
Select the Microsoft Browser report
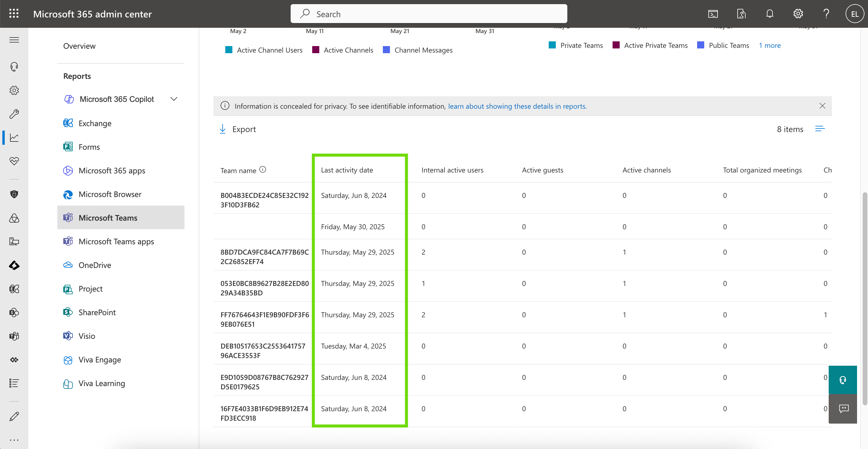point(121,194)
